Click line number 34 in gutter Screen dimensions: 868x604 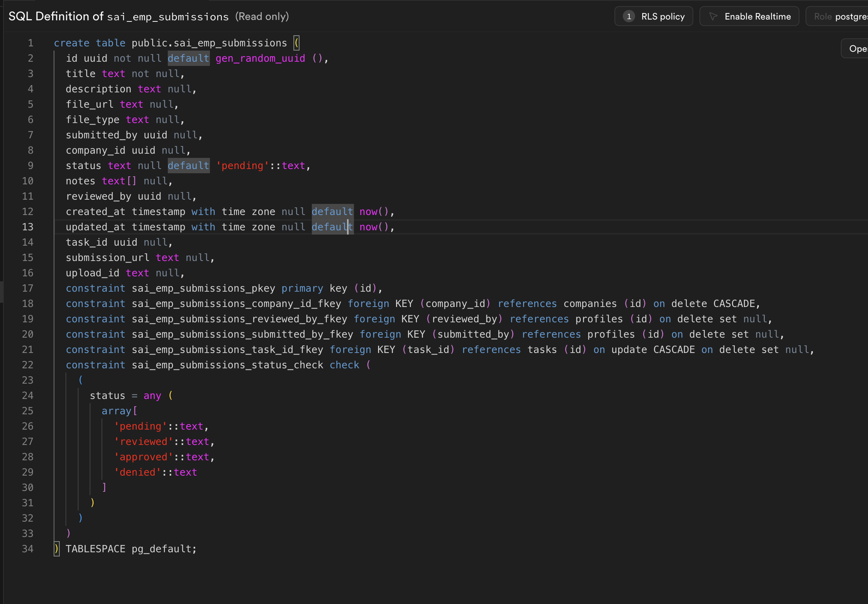[x=28, y=549]
